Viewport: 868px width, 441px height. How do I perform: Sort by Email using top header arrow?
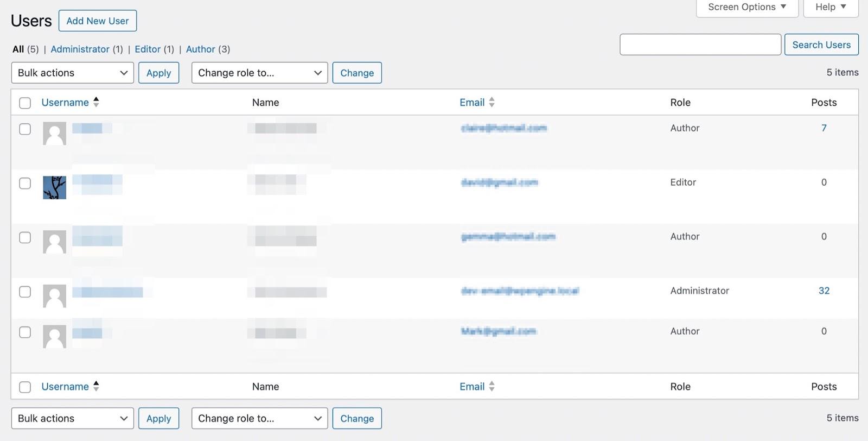[x=492, y=102]
